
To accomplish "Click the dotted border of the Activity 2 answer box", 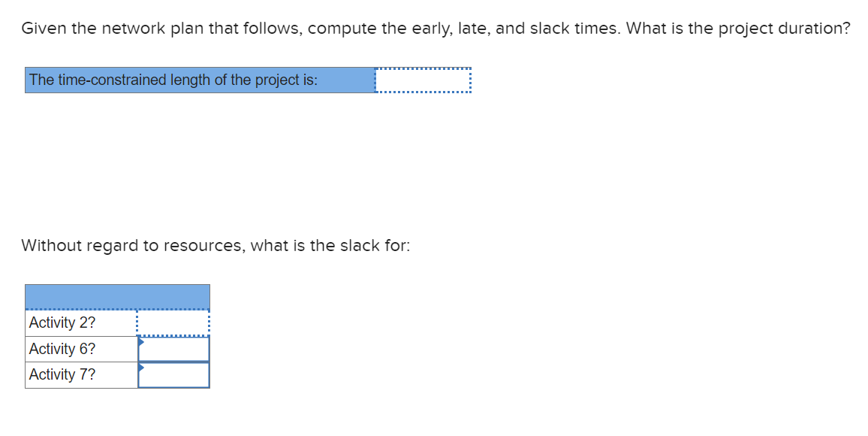I will pyautogui.click(x=173, y=313).
